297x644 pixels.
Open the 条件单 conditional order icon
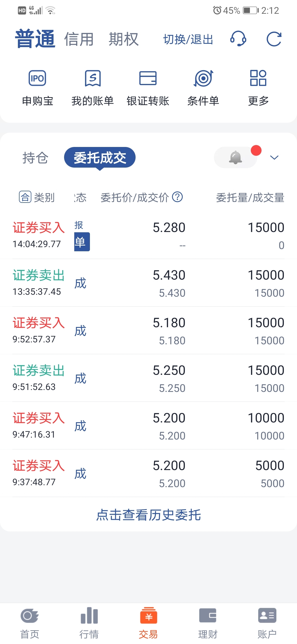click(x=203, y=78)
